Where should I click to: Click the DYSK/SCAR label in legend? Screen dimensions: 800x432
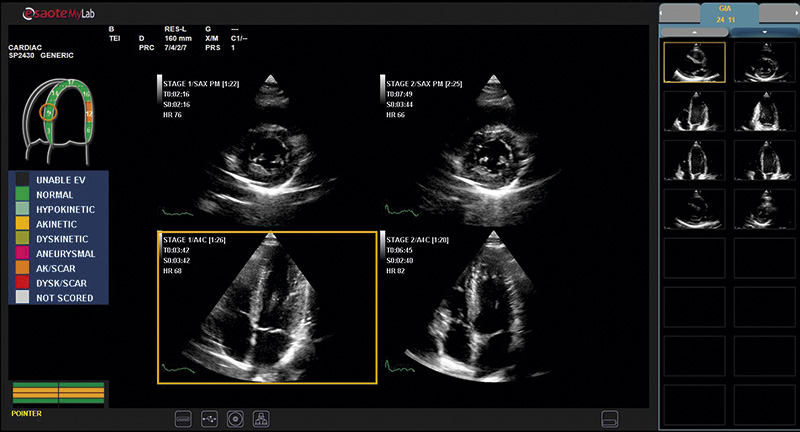point(61,283)
